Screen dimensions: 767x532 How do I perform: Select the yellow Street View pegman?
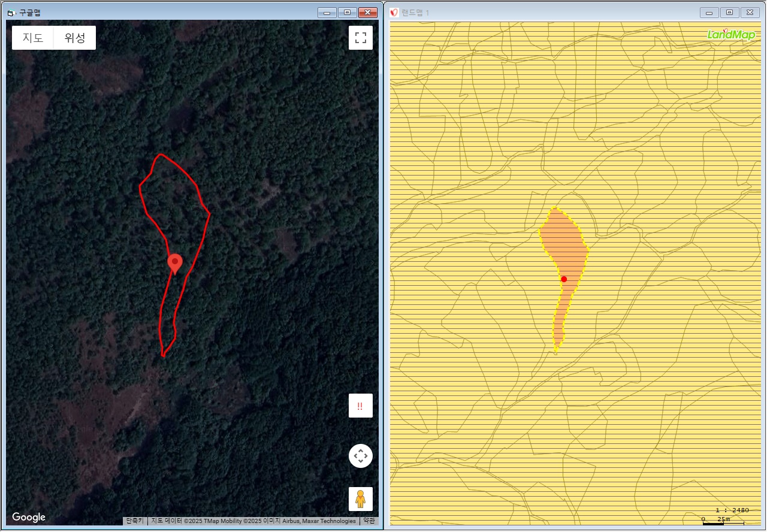coord(360,498)
